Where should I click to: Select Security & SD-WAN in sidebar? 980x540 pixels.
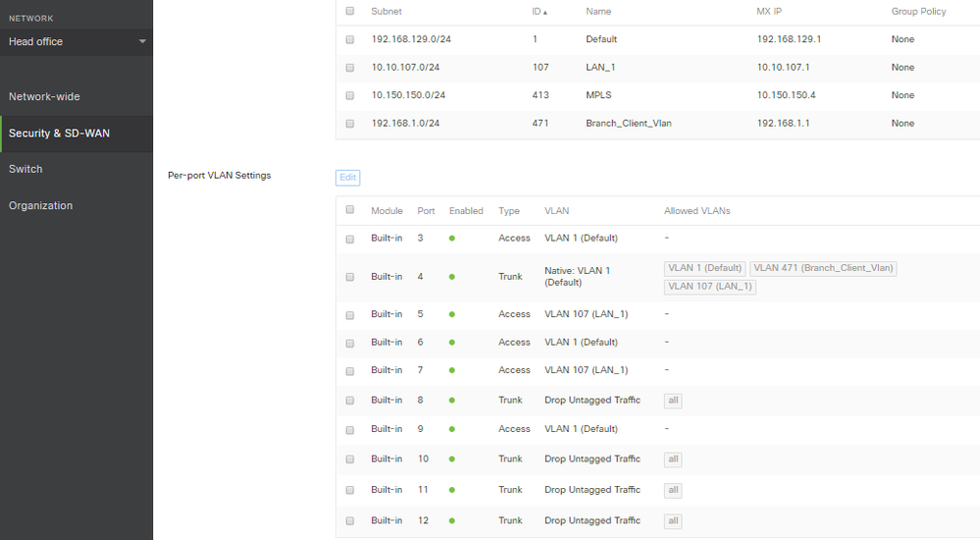[59, 133]
